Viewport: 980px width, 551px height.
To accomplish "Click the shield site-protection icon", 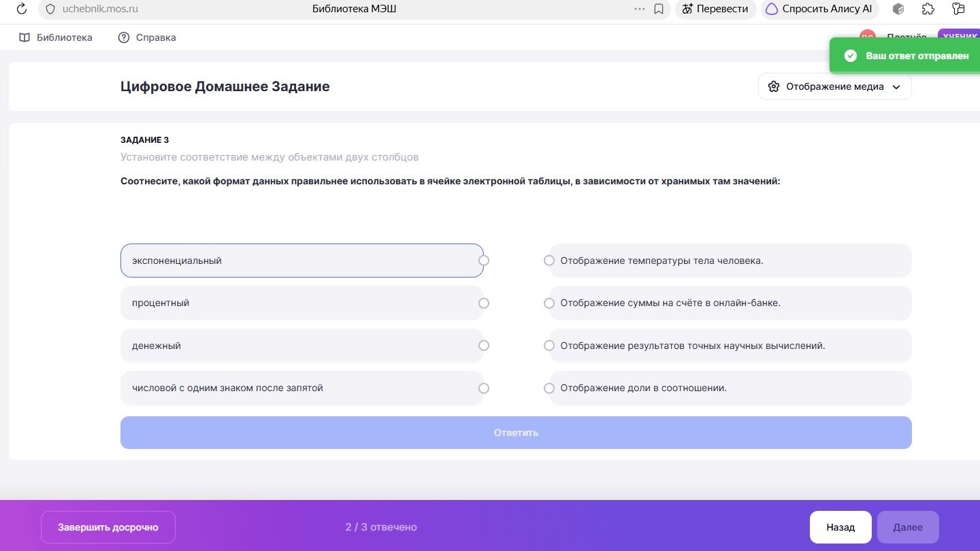I will coord(50,9).
